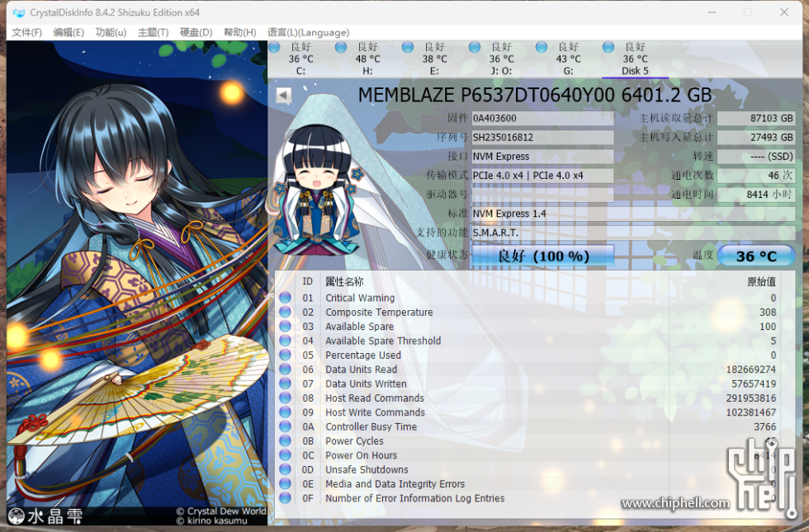809x532 pixels.
Task: Open the 帮助(H) menu
Action: tap(240, 32)
